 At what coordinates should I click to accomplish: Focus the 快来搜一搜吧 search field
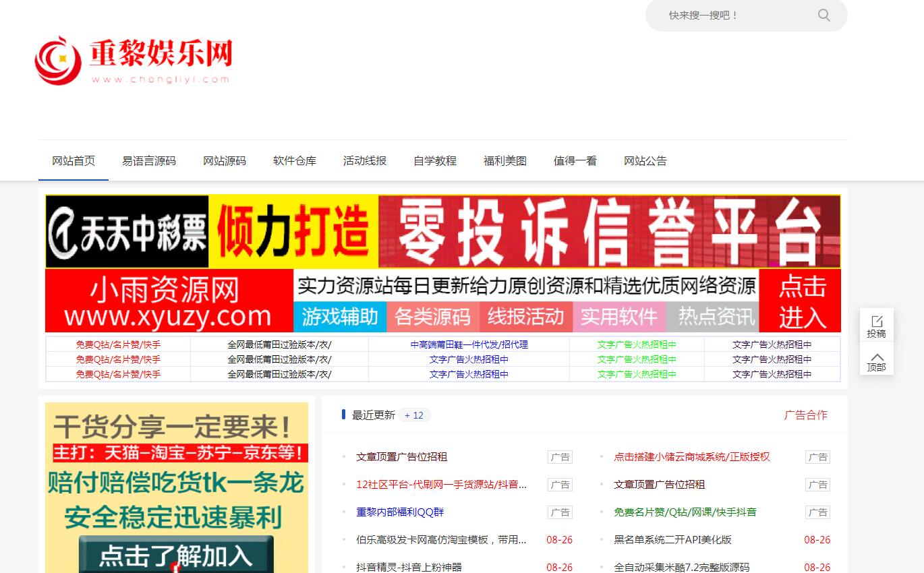(x=735, y=15)
